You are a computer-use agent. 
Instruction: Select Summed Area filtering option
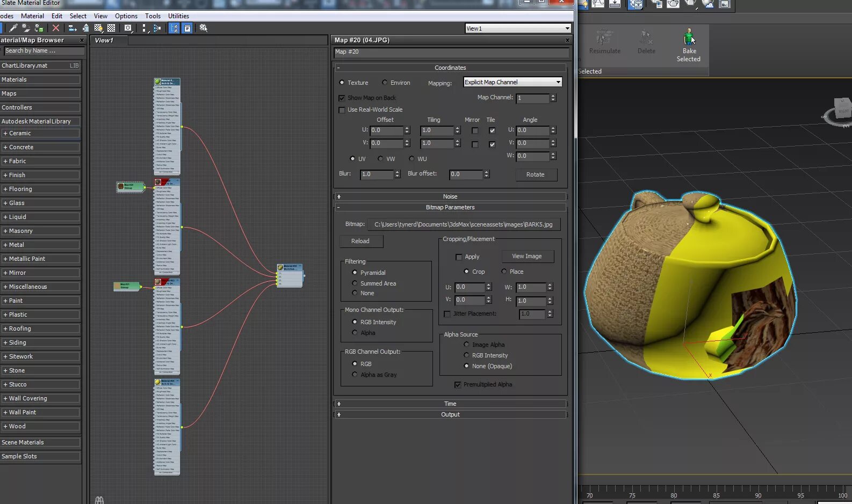pos(355,283)
